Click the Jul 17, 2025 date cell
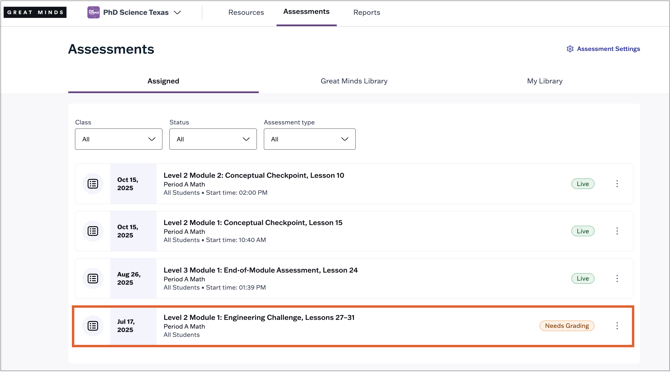 tap(133, 326)
